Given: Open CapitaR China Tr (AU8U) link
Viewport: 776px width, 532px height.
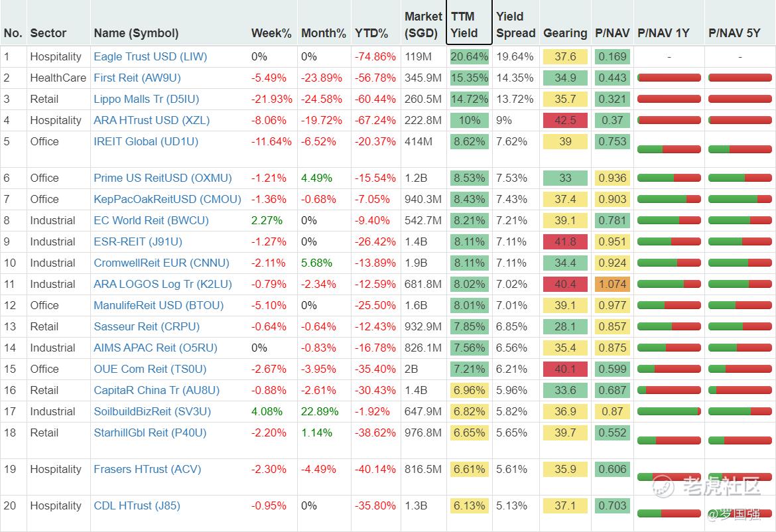Looking at the screenshot, I should point(157,391).
